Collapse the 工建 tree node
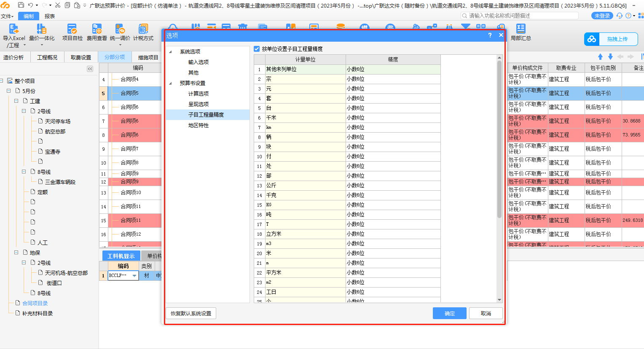 16,101
